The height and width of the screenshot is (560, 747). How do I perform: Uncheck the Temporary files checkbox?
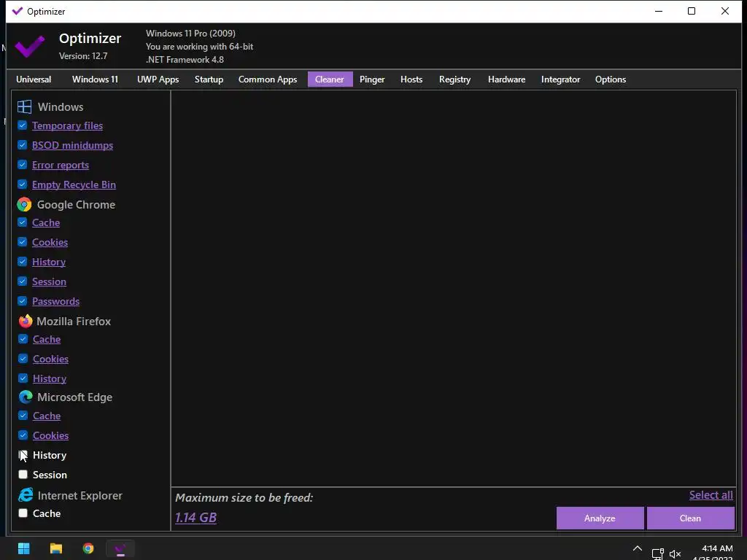click(23, 125)
